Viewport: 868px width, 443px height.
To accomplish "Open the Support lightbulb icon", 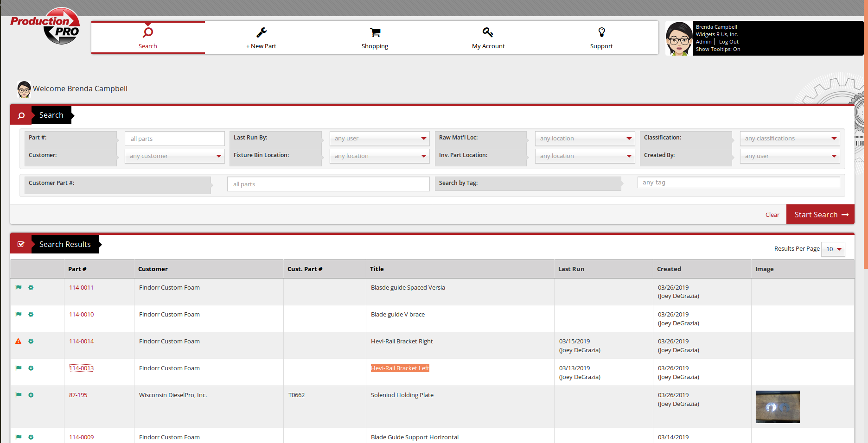I will click(x=601, y=32).
